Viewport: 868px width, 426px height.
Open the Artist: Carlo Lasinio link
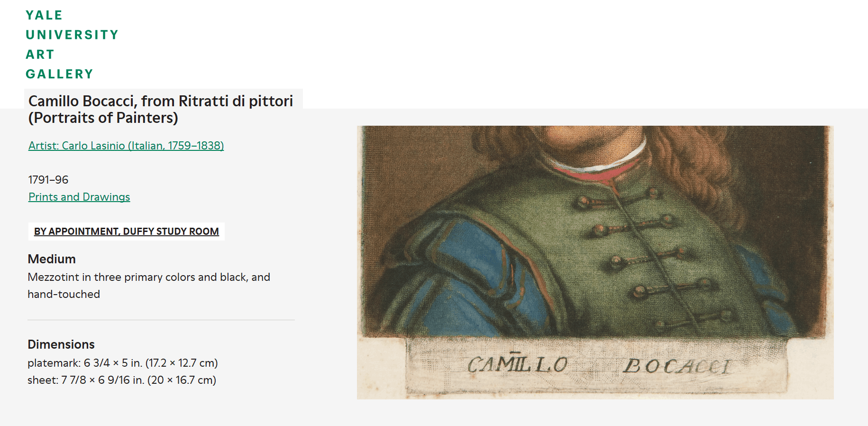(x=126, y=146)
